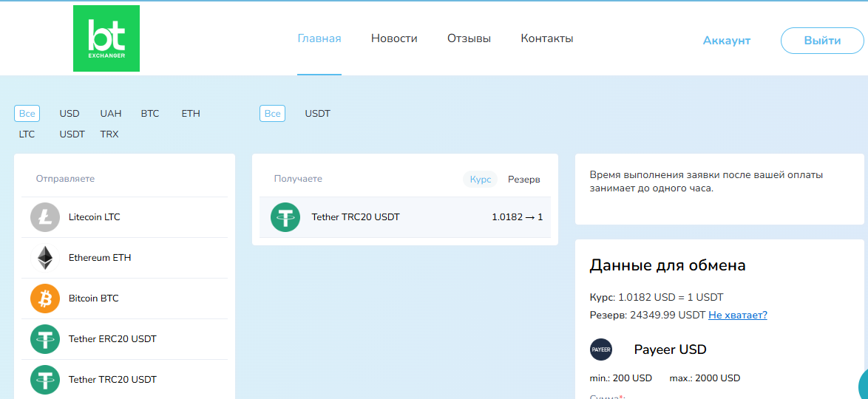
Task: Click the Tether icon in receive list
Action: (x=285, y=217)
